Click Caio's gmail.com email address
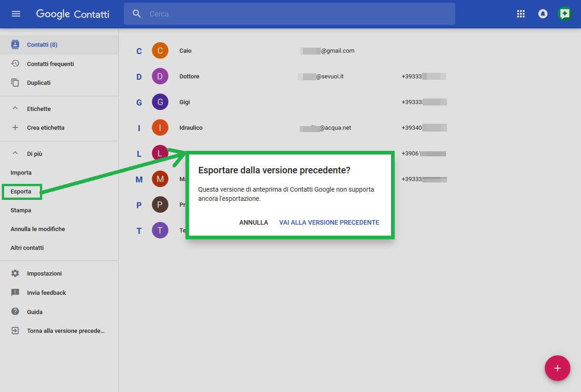 [327, 50]
